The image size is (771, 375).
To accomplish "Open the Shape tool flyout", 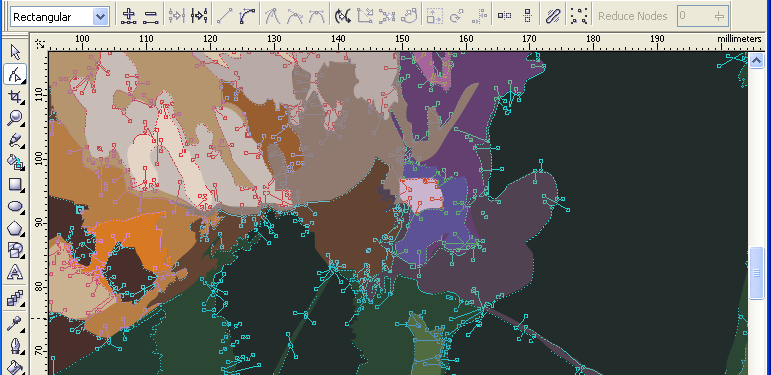I will (x=15, y=74).
